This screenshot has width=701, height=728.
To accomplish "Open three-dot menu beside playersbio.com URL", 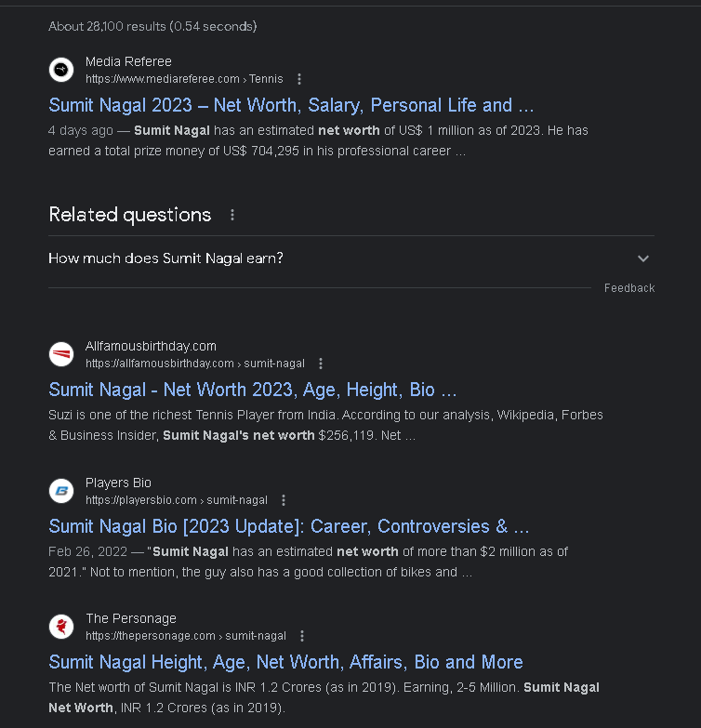I will click(x=284, y=500).
